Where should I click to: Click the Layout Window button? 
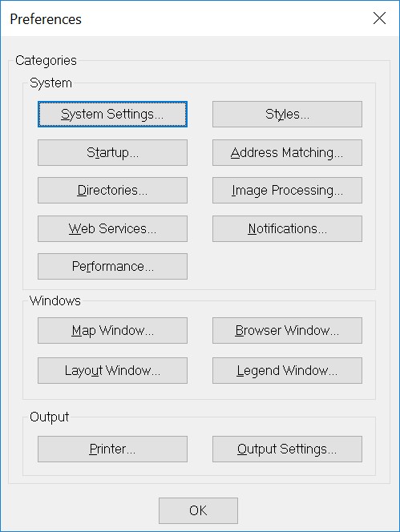coord(112,370)
